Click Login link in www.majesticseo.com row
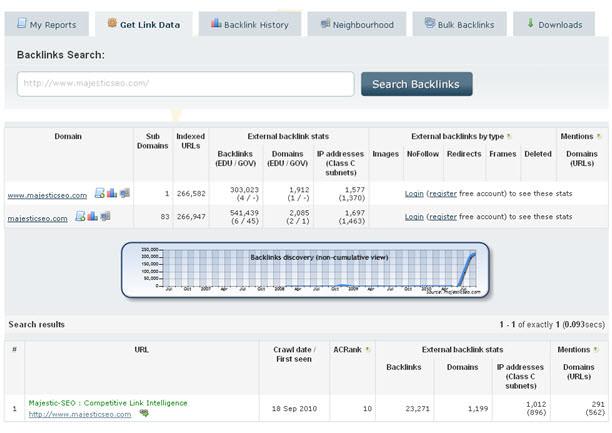 (x=414, y=193)
